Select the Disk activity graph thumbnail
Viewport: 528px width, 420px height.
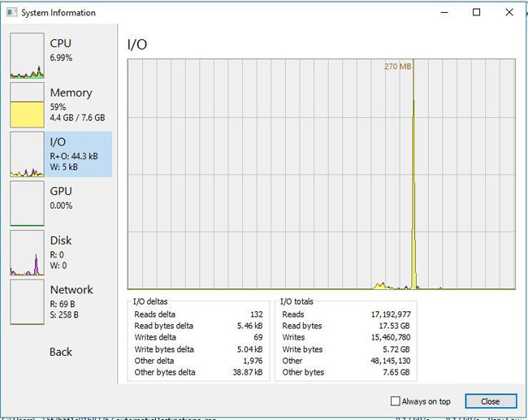[27, 253]
